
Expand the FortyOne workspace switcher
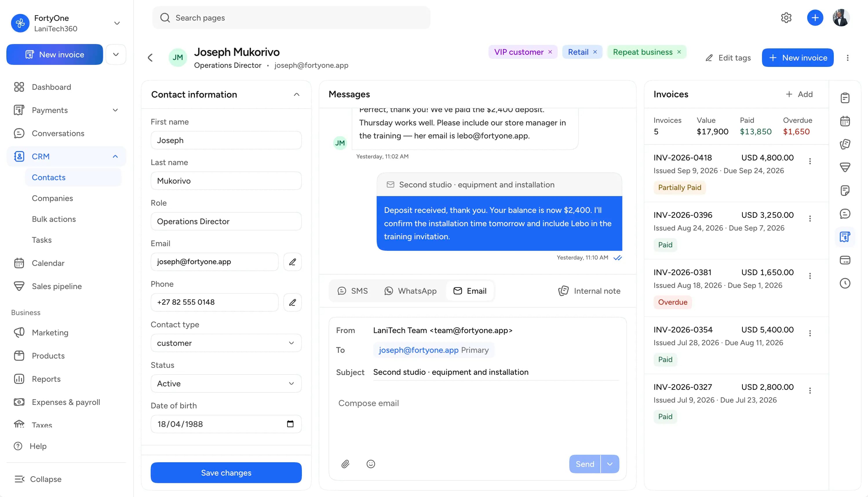117,23
